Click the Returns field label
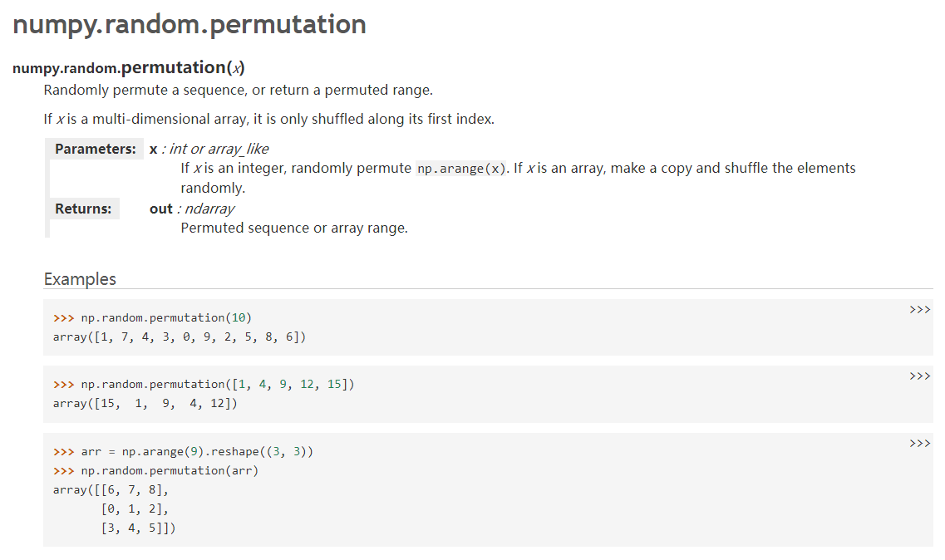945x560 pixels. pyautogui.click(x=83, y=209)
